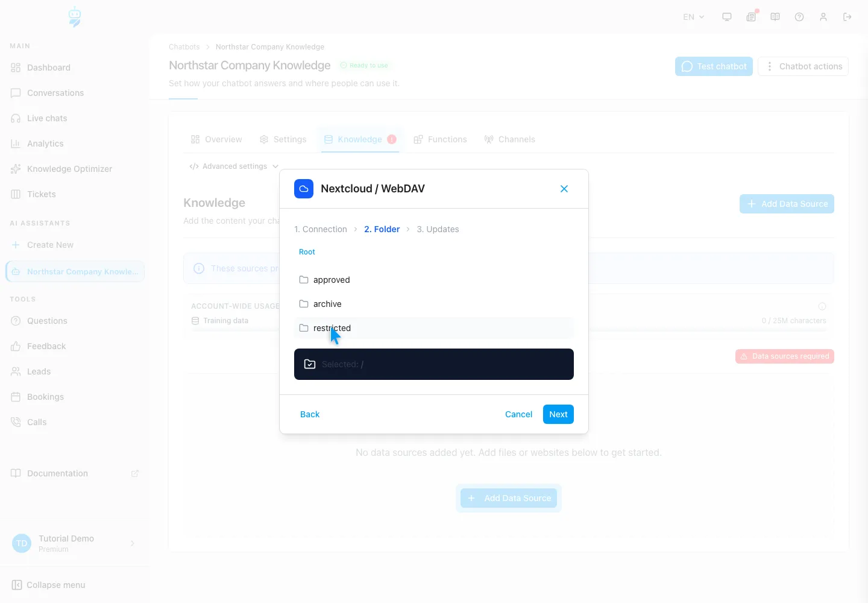Click the TD avatar
Screen dimensions: 868x603
point(22,543)
